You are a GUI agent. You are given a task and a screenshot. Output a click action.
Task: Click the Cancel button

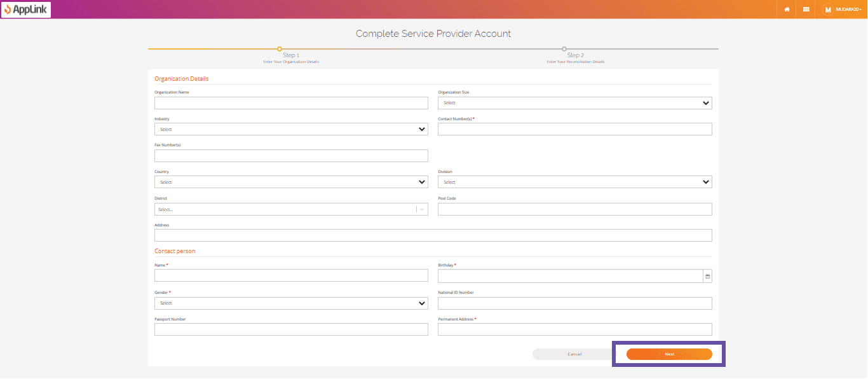point(574,354)
